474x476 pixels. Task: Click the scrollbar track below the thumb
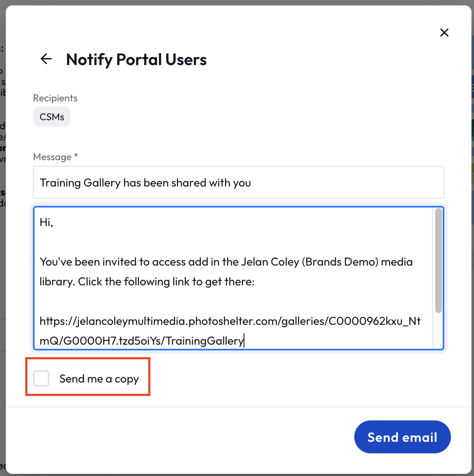pos(438,331)
